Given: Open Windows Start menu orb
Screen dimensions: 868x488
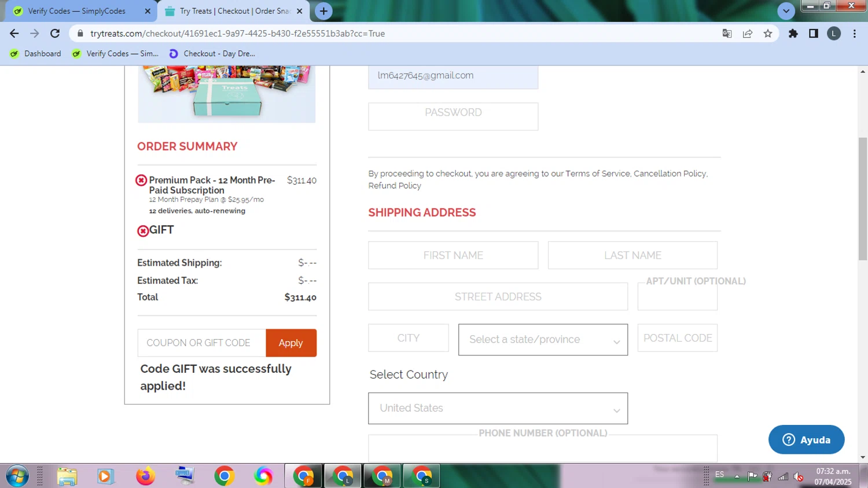Looking at the screenshot, I should pos(17,476).
